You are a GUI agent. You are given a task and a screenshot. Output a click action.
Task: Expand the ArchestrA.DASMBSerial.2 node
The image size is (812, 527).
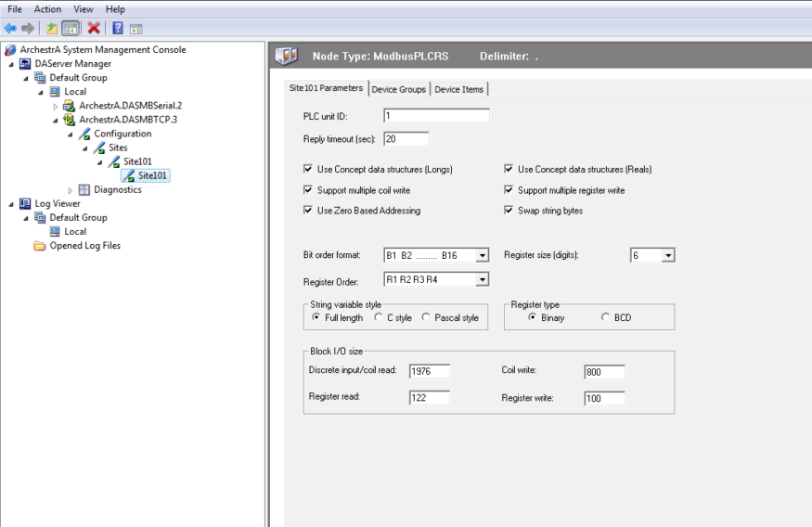point(56,107)
